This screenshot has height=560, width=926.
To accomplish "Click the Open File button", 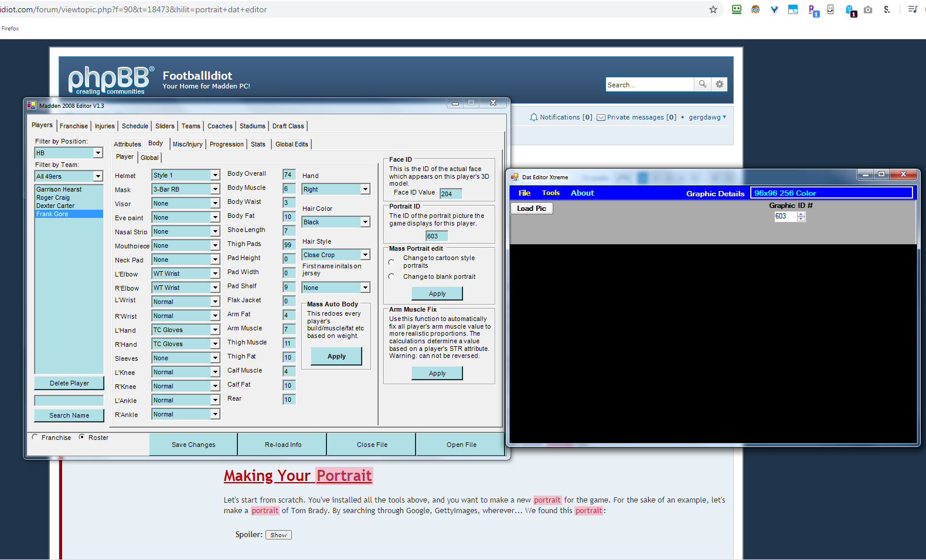I will [x=461, y=445].
